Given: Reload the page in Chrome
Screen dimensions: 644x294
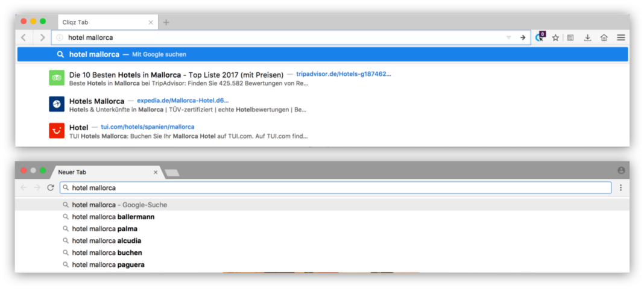Looking at the screenshot, I should click(51, 187).
